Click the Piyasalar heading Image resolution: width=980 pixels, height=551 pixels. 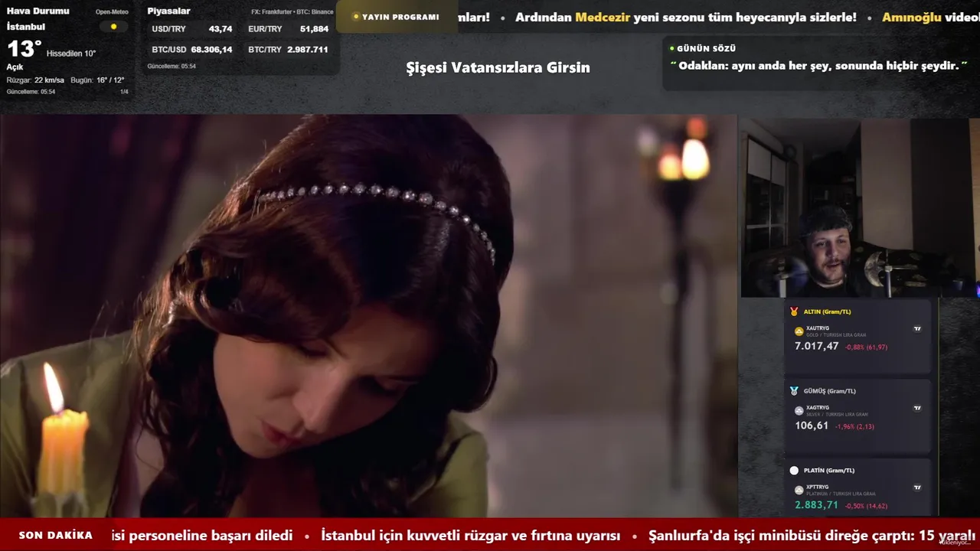[169, 11]
